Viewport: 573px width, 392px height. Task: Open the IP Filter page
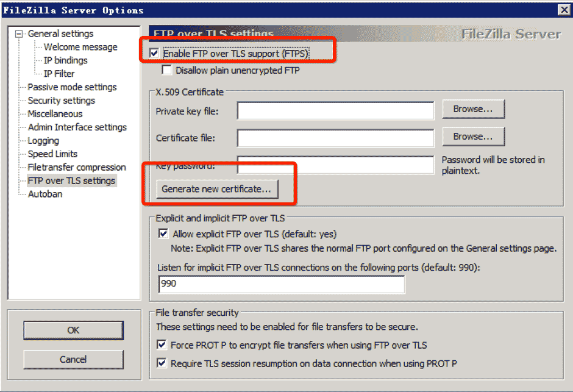tap(59, 74)
